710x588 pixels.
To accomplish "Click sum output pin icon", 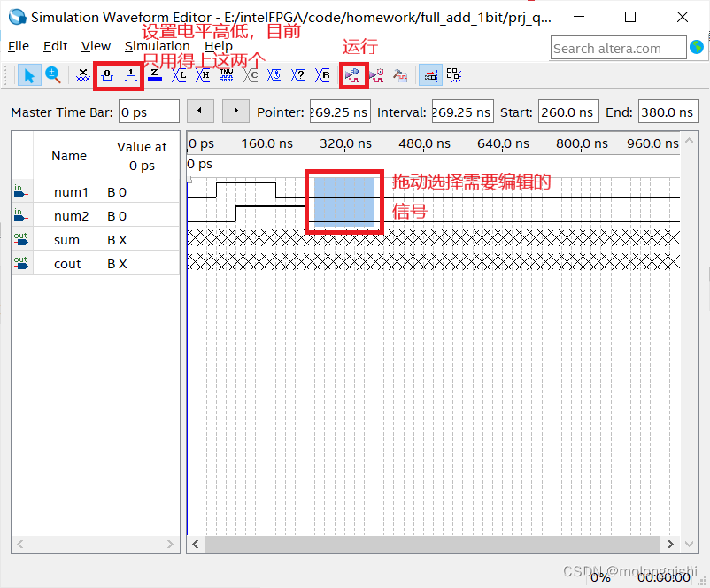I will [21, 239].
